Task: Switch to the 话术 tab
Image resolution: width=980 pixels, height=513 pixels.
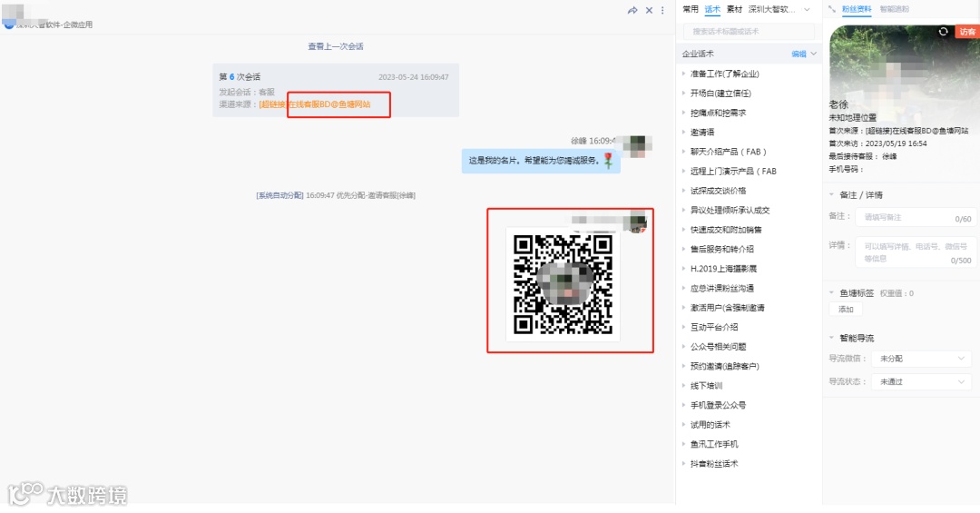Action: click(x=712, y=9)
